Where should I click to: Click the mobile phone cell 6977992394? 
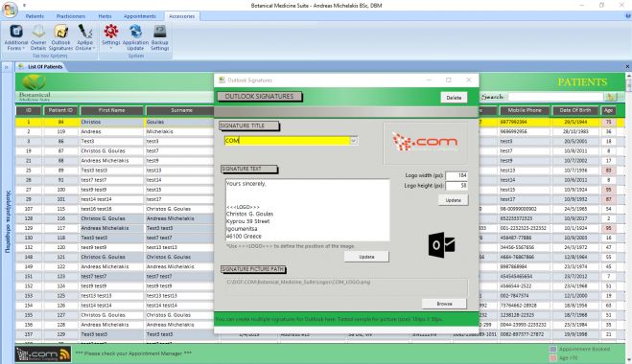524,122
